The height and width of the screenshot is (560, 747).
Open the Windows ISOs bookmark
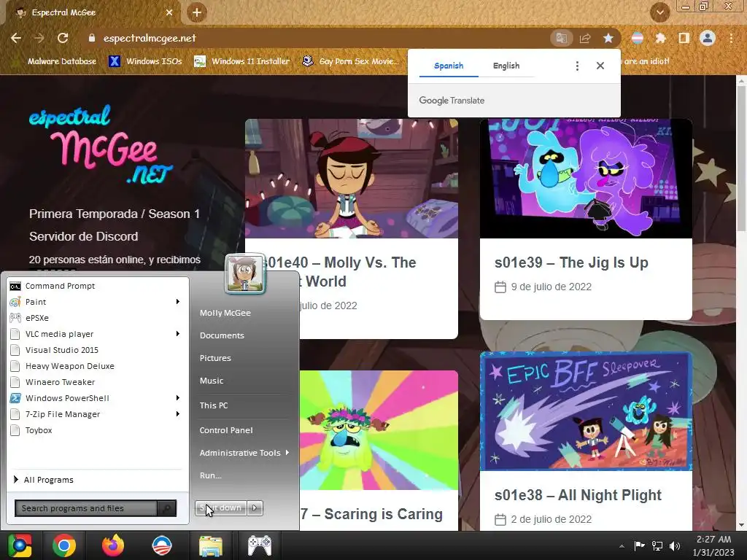145,61
